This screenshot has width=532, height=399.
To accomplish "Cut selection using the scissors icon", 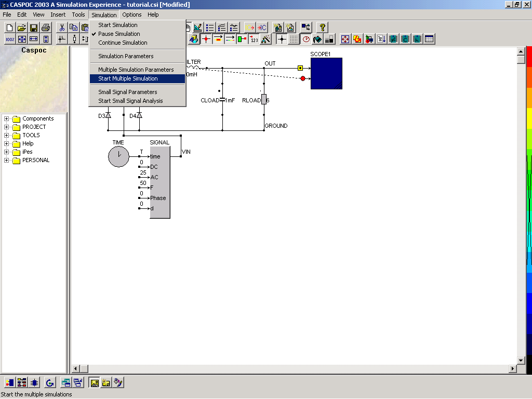I will pos(62,28).
